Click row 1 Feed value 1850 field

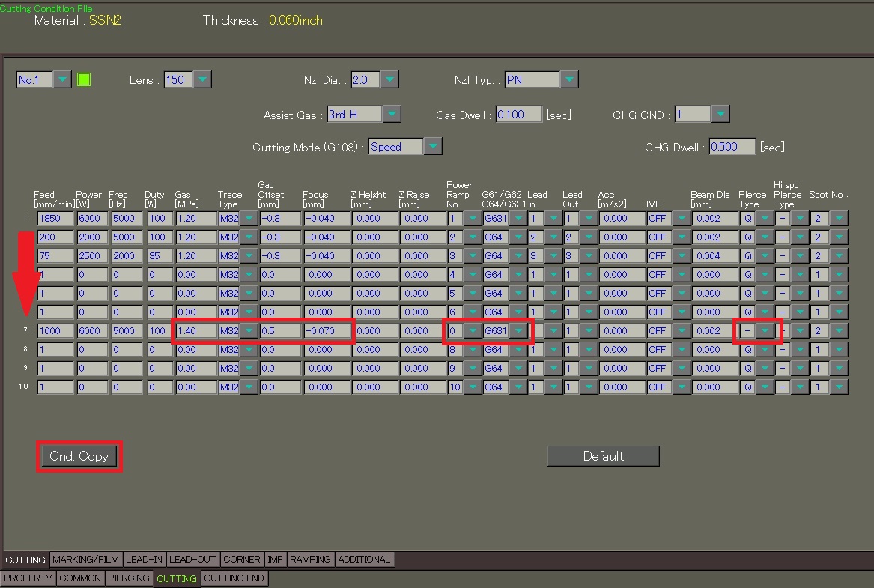click(x=55, y=219)
